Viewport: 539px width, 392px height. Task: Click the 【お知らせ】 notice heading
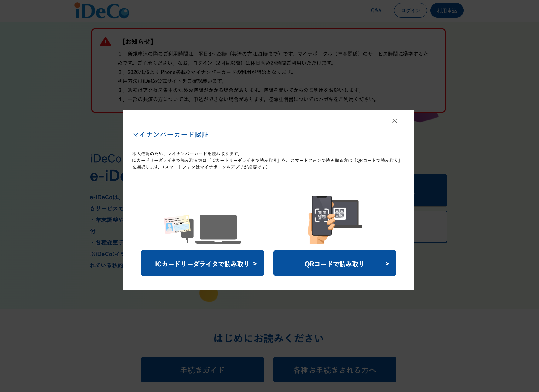click(138, 42)
